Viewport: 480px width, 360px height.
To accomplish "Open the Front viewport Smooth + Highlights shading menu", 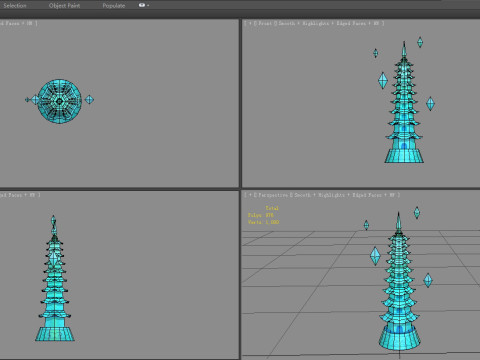I will (x=304, y=23).
